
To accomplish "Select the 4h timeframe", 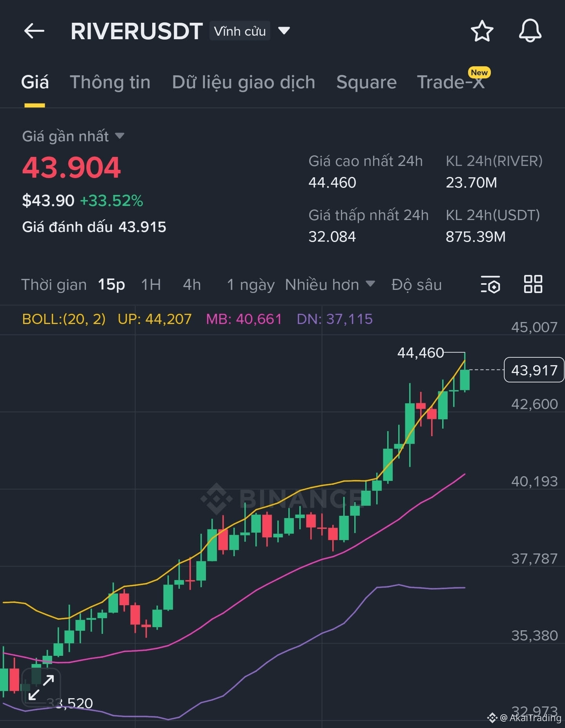I will click(x=192, y=284).
